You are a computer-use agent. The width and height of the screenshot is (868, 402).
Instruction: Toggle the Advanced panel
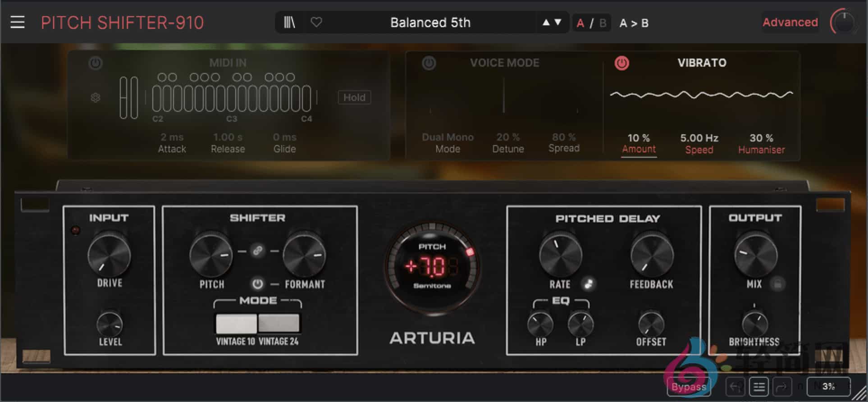coord(790,22)
